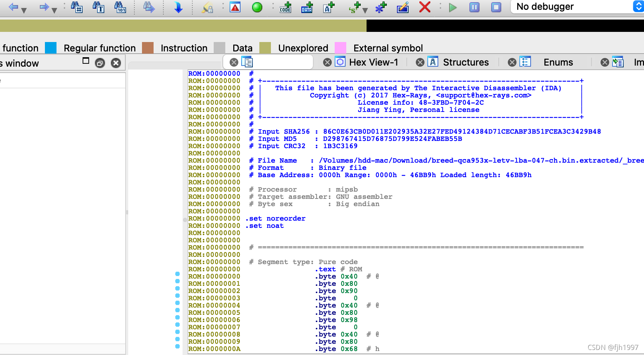Switch to the Hex View-1 tab
Screen dimensions: 644x355
tap(373, 62)
